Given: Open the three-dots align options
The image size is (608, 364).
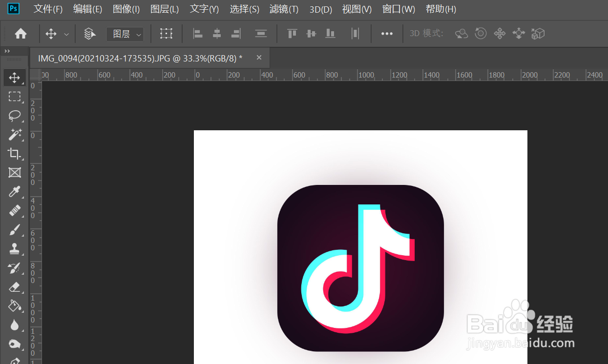Looking at the screenshot, I should click(x=387, y=34).
